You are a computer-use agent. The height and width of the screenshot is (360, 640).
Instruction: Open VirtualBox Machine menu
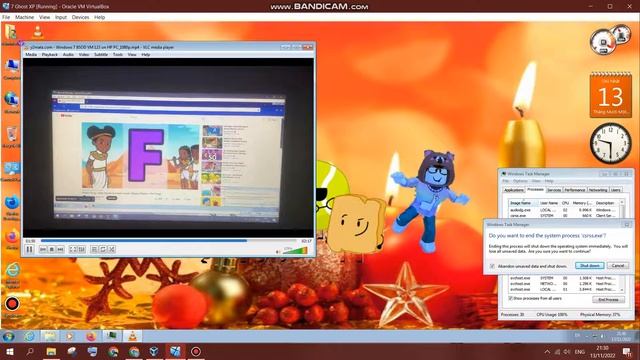click(x=24, y=17)
